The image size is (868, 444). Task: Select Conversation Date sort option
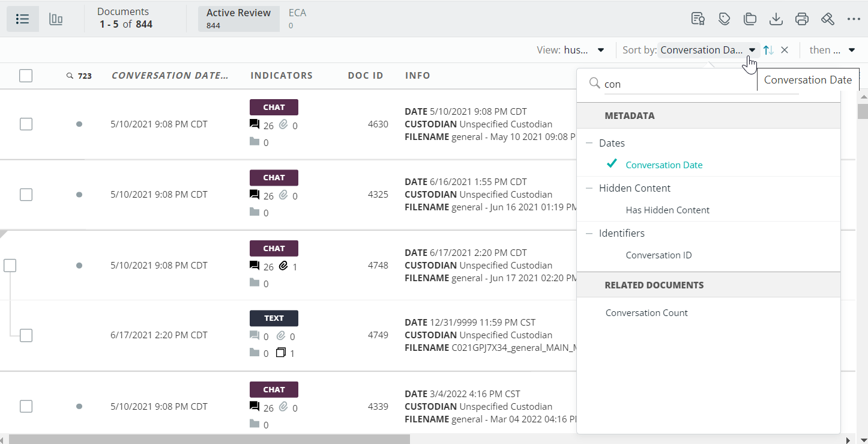pos(664,165)
